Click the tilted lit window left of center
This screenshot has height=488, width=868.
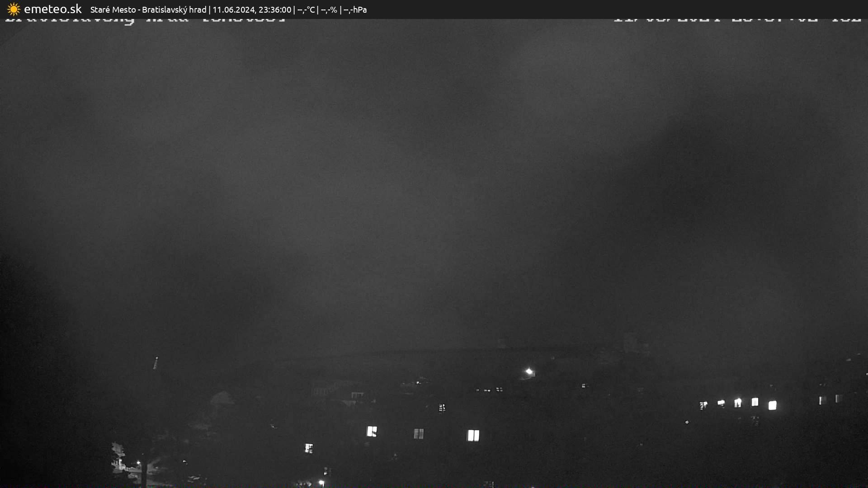(372, 432)
